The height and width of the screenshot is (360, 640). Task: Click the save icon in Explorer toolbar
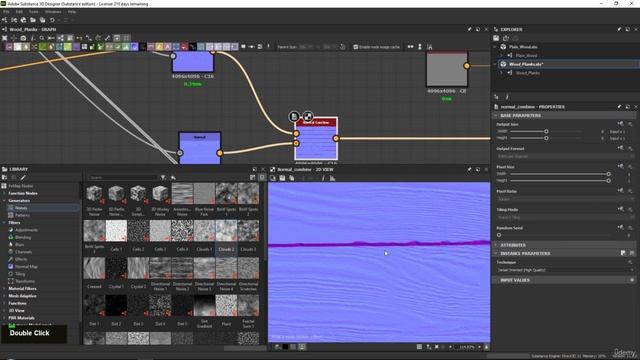tap(496, 38)
